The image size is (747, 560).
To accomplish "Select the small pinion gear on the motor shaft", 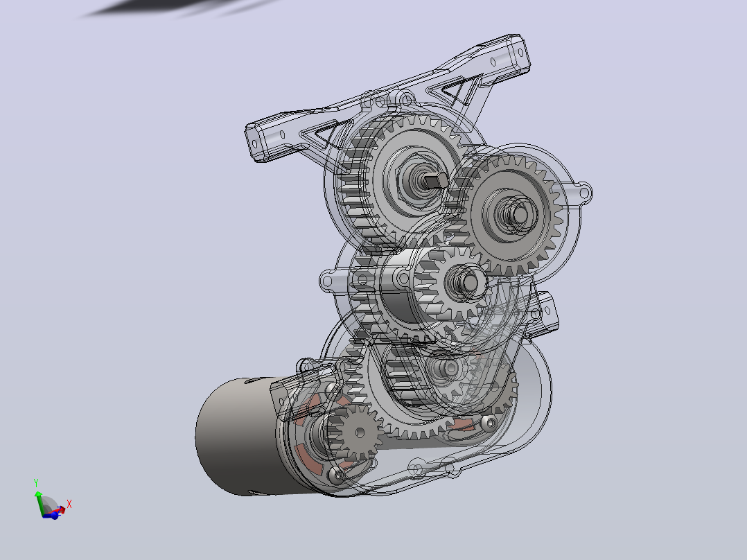I will pos(356,432).
